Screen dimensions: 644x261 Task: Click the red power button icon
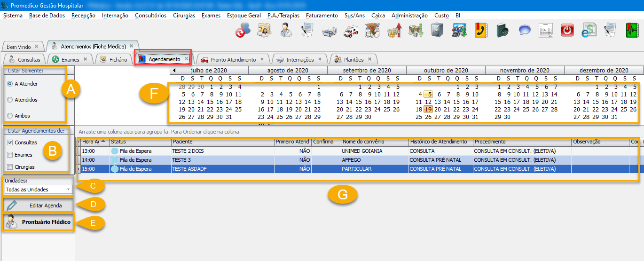click(x=567, y=31)
